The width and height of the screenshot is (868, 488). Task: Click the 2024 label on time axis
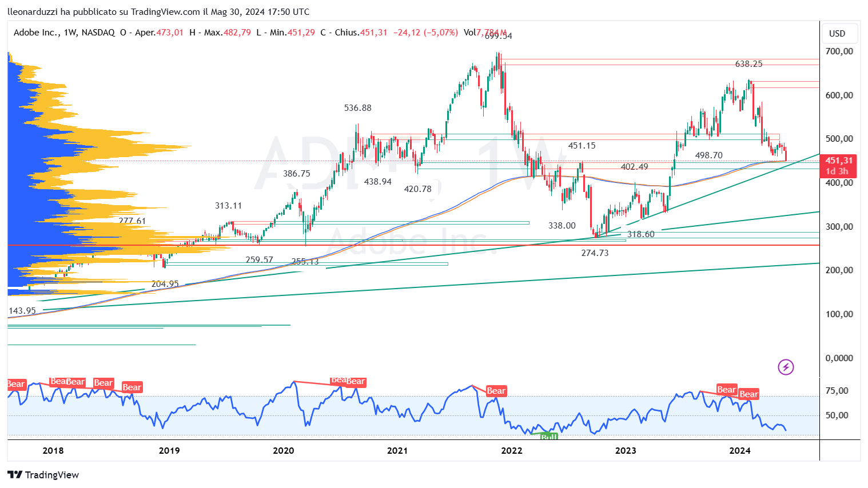click(x=740, y=450)
